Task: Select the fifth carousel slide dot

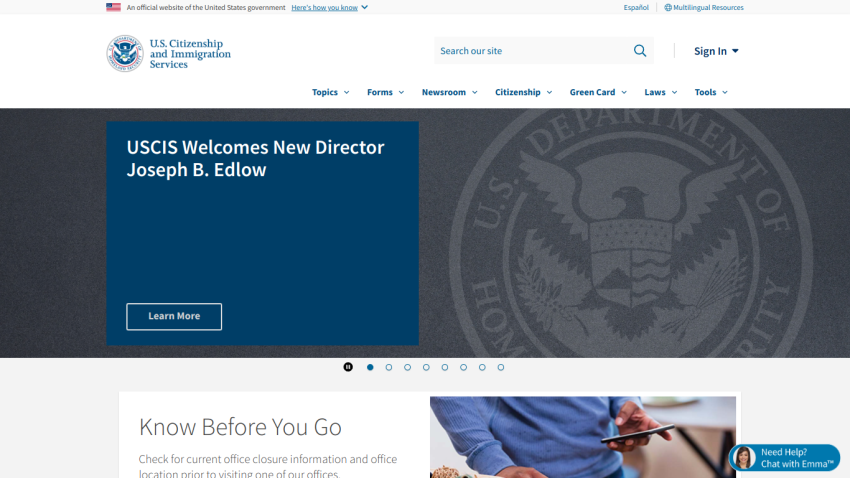Action: (445, 367)
